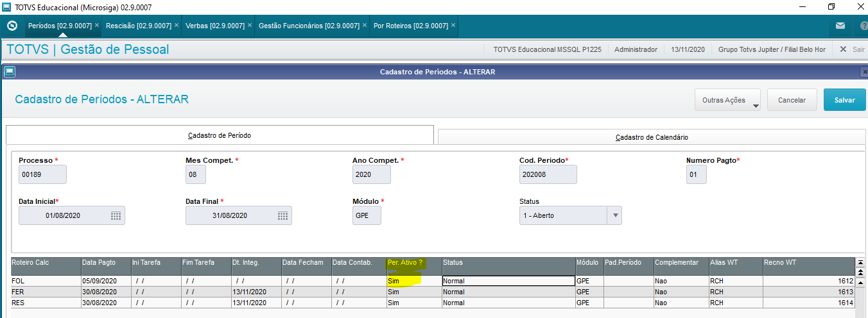Jump to first grid row with top-arrow
Screen dimensions: 868x318
pyautogui.click(x=860, y=262)
